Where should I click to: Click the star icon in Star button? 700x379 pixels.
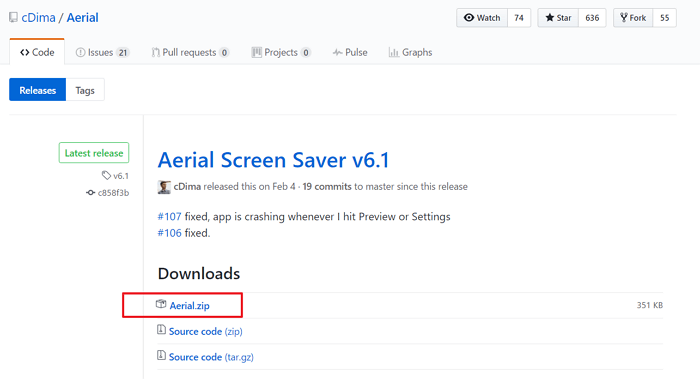click(550, 17)
